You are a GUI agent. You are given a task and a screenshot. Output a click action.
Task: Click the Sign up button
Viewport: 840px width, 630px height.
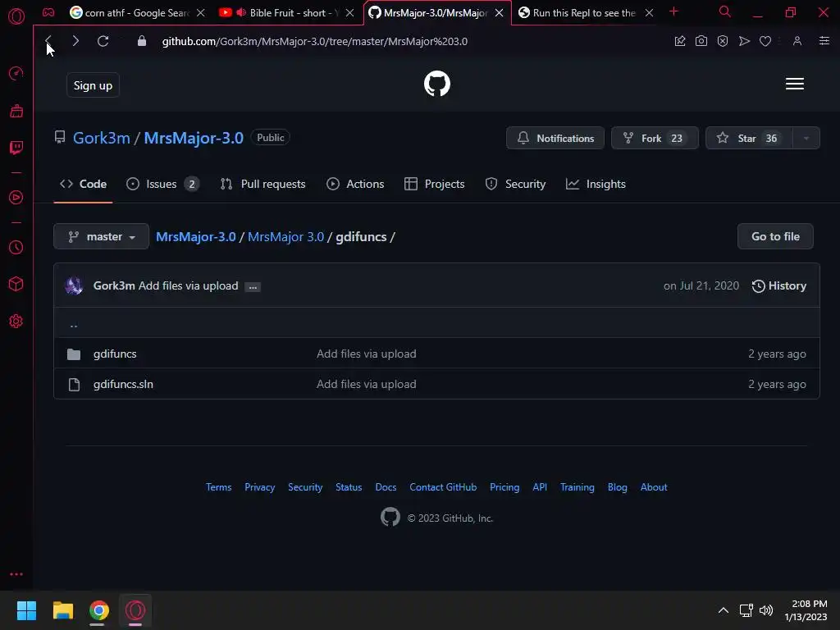coord(93,85)
